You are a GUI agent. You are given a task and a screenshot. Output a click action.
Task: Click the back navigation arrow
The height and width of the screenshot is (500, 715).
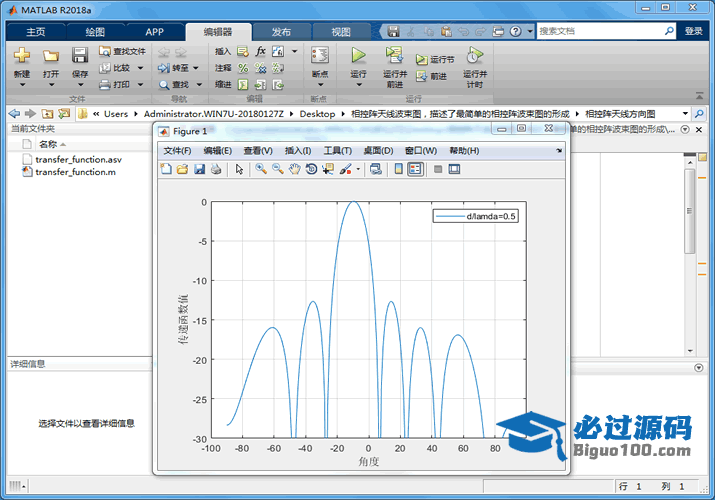pos(15,113)
